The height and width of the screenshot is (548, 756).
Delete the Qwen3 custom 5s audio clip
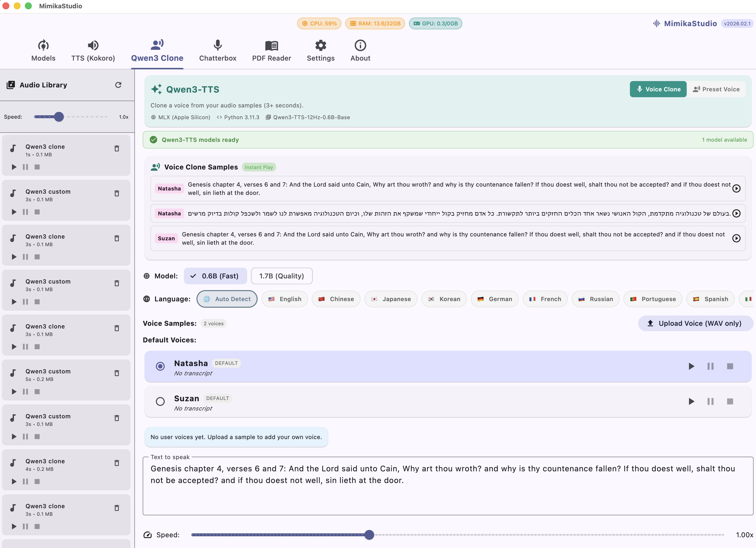117,373
